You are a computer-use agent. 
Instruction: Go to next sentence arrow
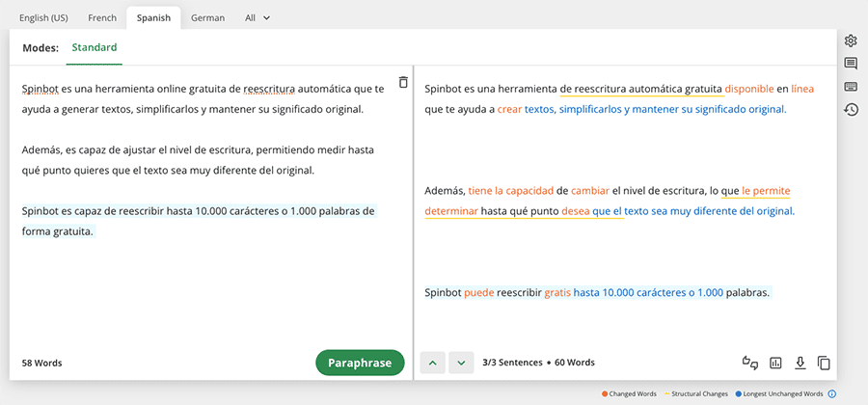461,363
